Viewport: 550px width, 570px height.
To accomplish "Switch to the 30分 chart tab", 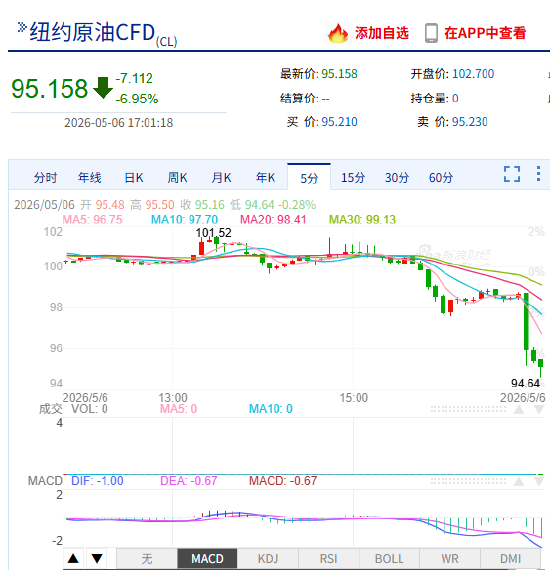I will [x=397, y=178].
